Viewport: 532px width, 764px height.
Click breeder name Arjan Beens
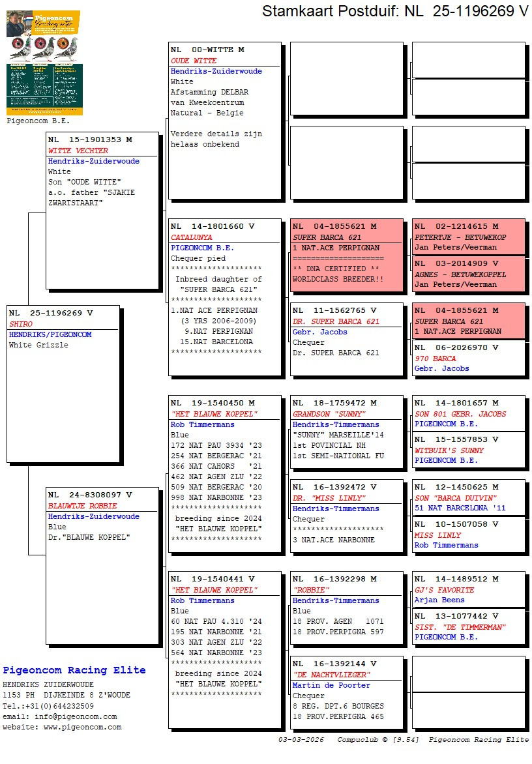pyautogui.click(x=439, y=600)
